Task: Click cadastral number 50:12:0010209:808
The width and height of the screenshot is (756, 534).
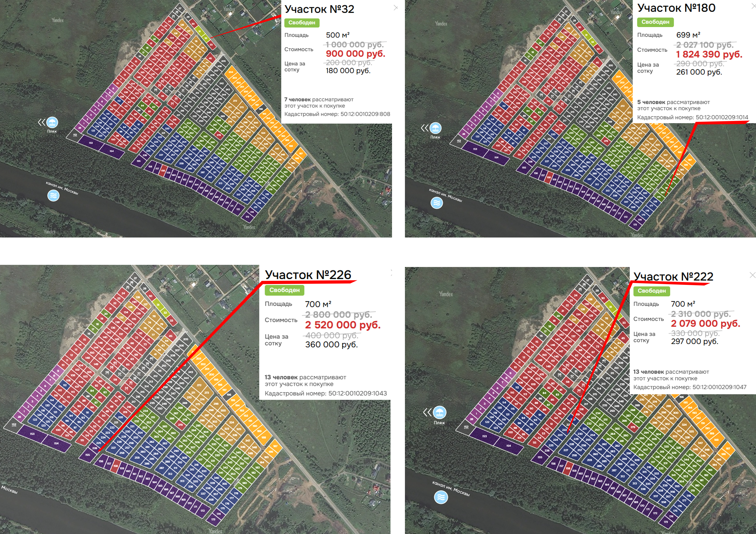Action: (365, 114)
